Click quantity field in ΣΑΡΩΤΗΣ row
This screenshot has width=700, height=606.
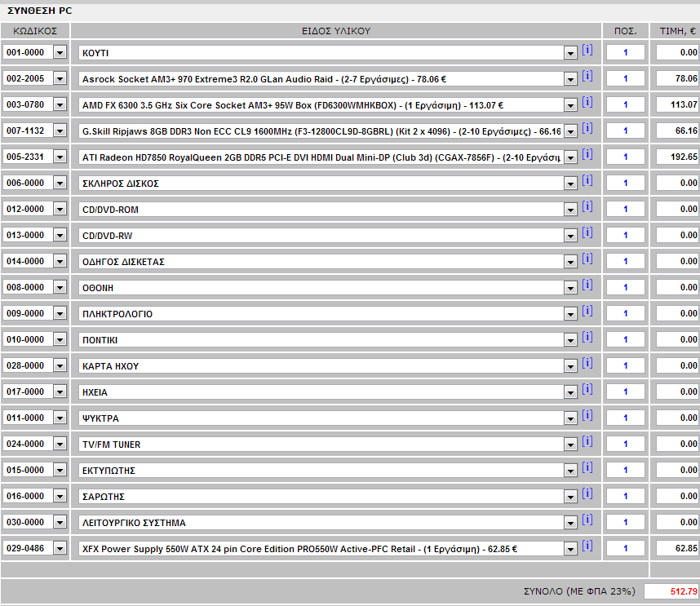[x=626, y=496]
